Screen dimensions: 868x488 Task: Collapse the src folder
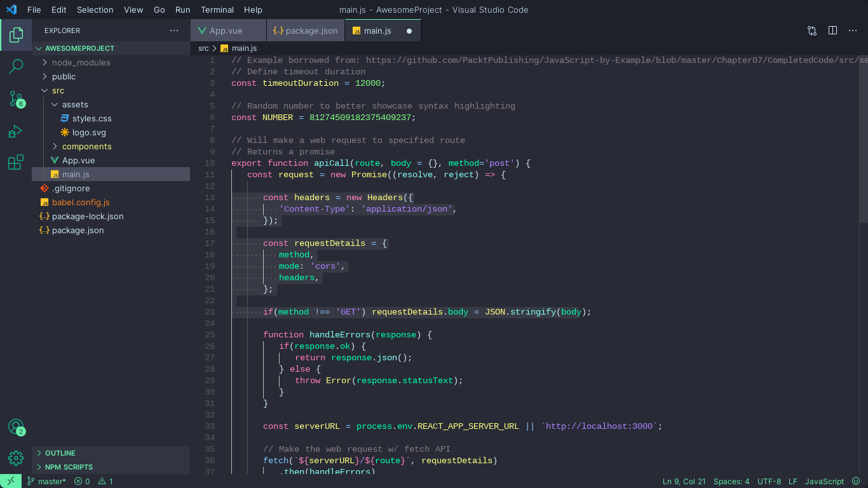click(x=111, y=90)
